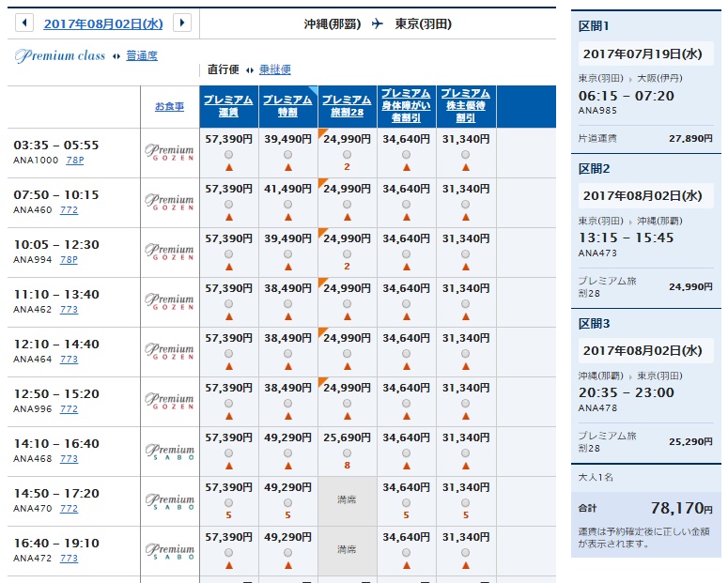
Task: Open the 2017年08月02日(水) date link
Action: point(103,23)
